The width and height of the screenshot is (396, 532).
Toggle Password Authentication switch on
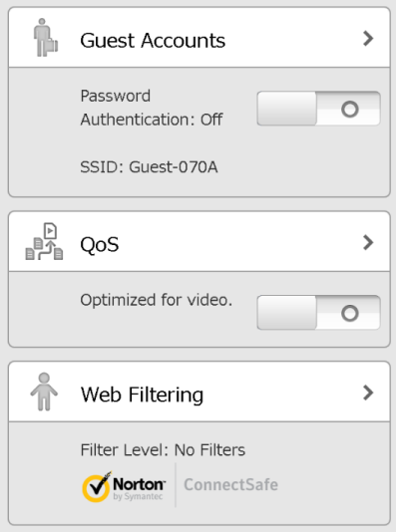click(x=318, y=109)
